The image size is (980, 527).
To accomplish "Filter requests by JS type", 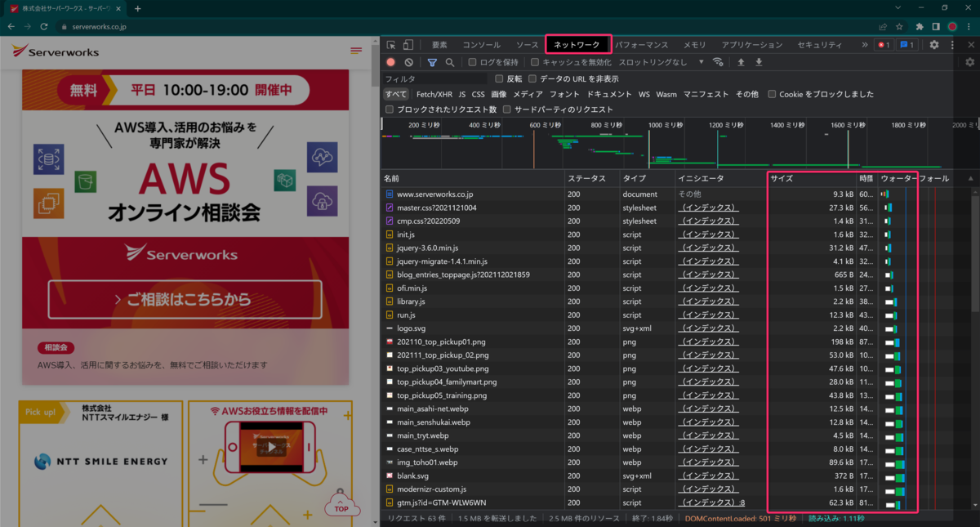I will (462, 94).
